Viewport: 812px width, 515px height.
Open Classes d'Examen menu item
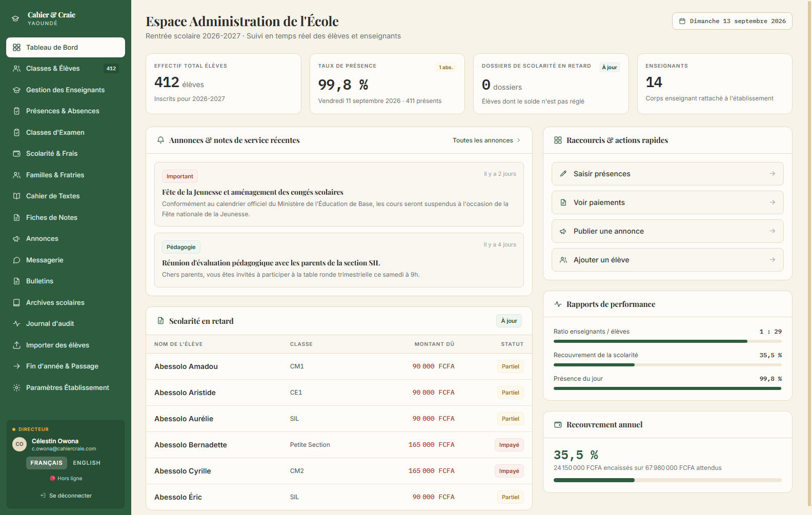[x=66, y=132]
